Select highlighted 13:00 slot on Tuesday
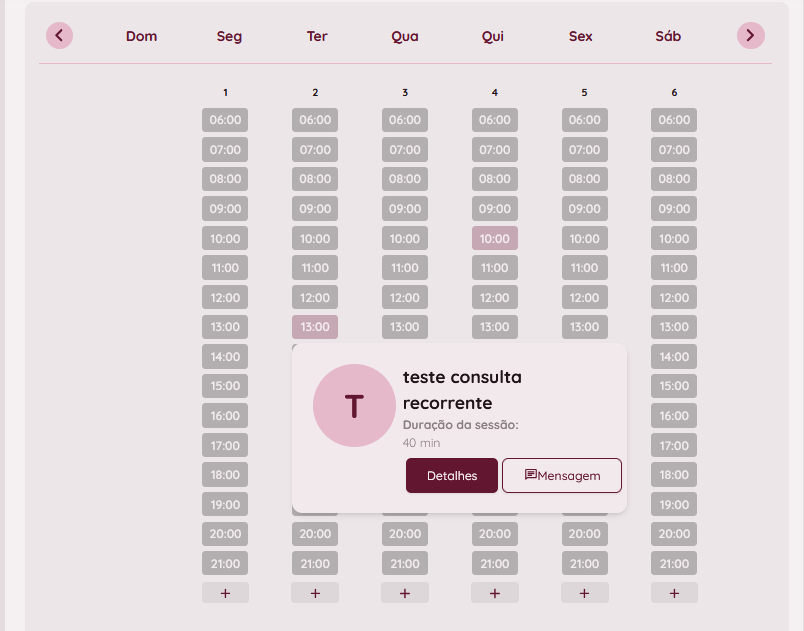Image resolution: width=804 pixels, height=631 pixels. tap(315, 327)
